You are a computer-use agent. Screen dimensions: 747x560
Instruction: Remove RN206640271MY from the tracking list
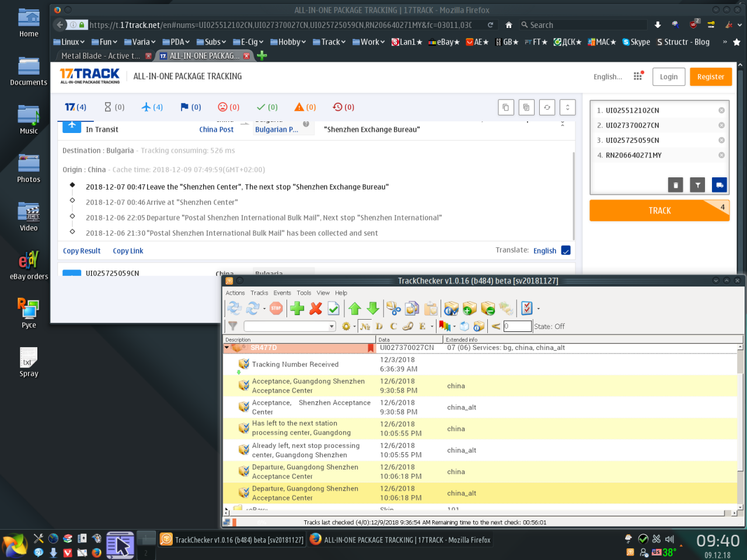click(721, 155)
